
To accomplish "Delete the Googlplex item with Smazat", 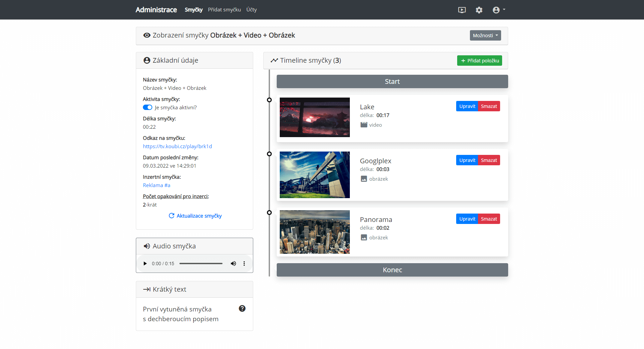I will point(489,160).
